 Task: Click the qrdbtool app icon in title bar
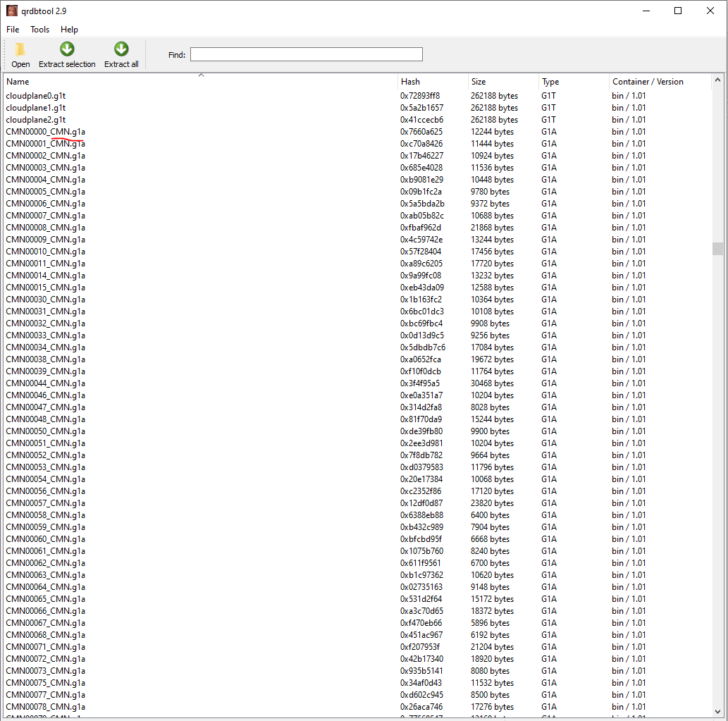point(11,11)
